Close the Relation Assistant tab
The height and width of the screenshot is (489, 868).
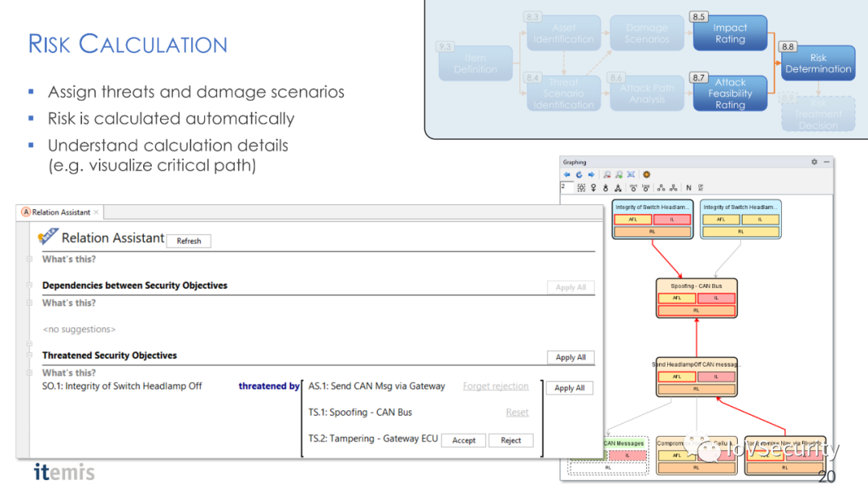96,212
